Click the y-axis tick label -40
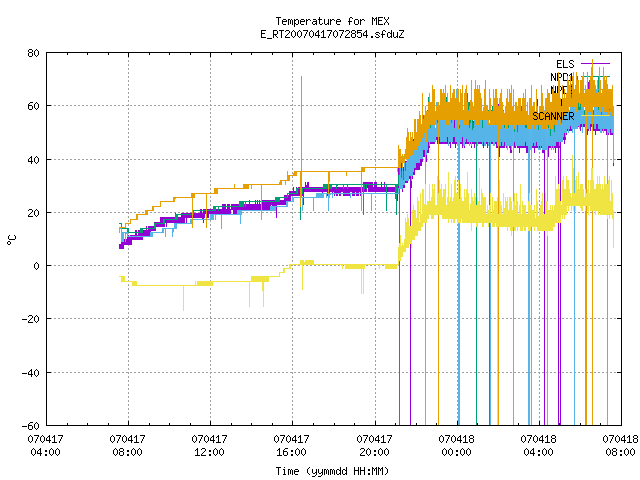 tap(31, 373)
